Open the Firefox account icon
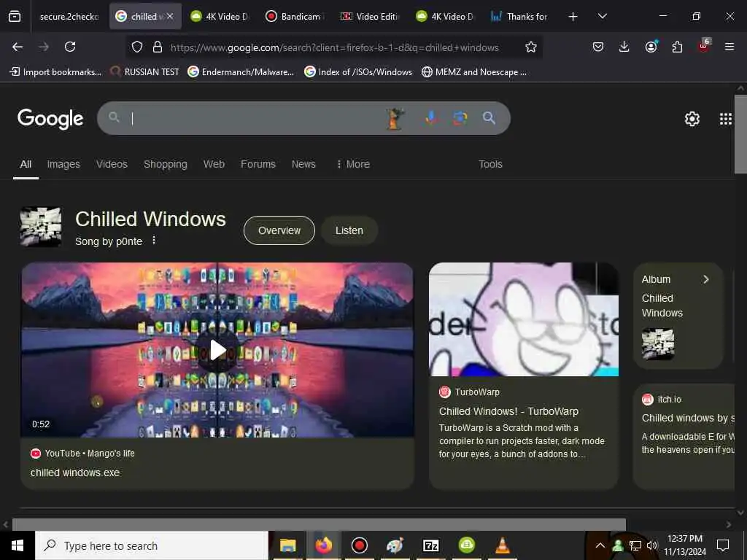 coord(651,47)
